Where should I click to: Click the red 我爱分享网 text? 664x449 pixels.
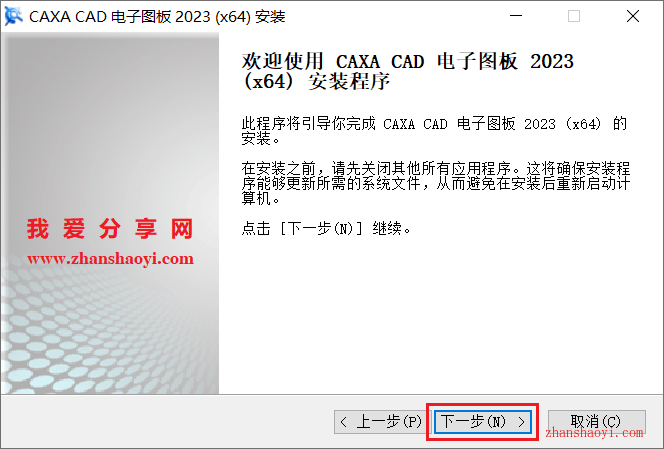click(x=110, y=229)
